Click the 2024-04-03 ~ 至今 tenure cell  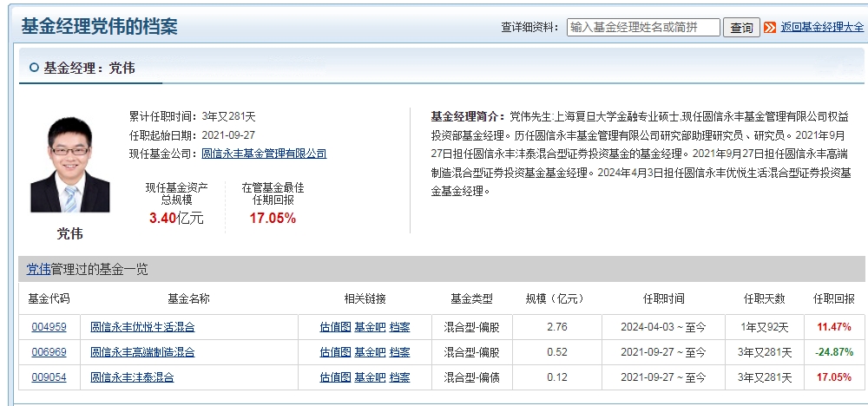click(x=663, y=327)
